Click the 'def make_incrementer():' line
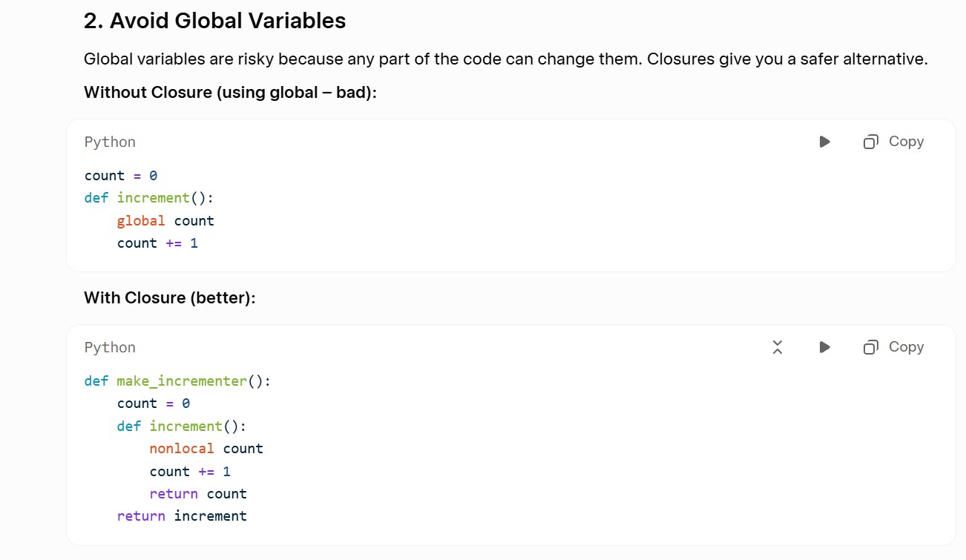The width and height of the screenshot is (966, 560). click(x=177, y=381)
